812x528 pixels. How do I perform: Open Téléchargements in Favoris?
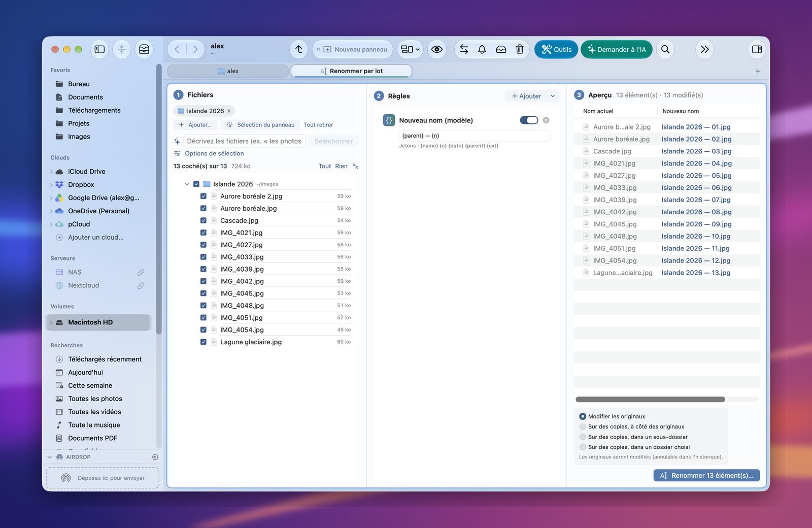[x=94, y=110]
